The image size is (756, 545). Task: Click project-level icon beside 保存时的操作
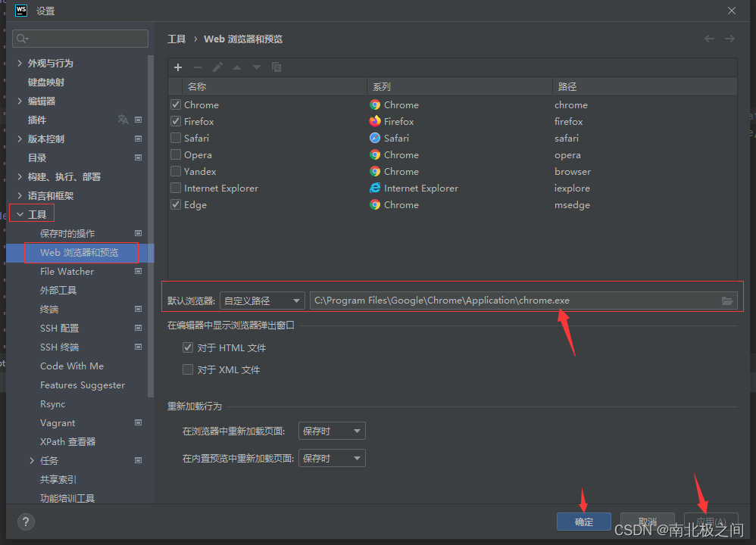point(139,233)
